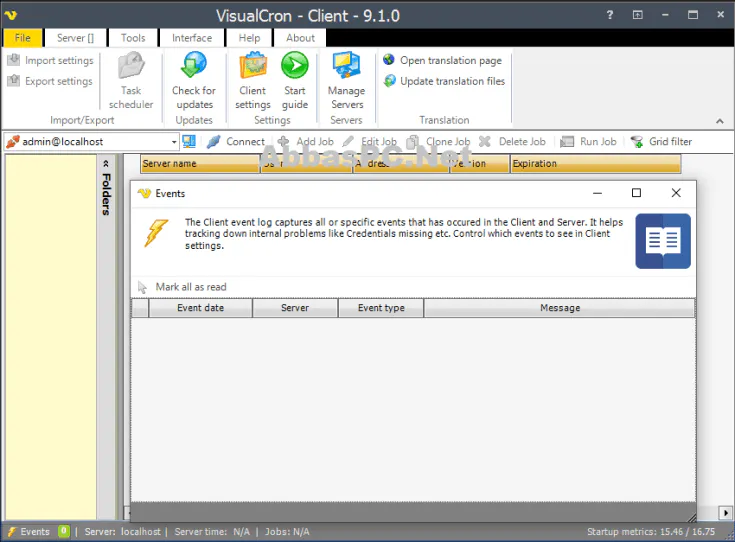The image size is (735, 542).
Task: Sort by Server name column
Action: [x=200, y=164]
